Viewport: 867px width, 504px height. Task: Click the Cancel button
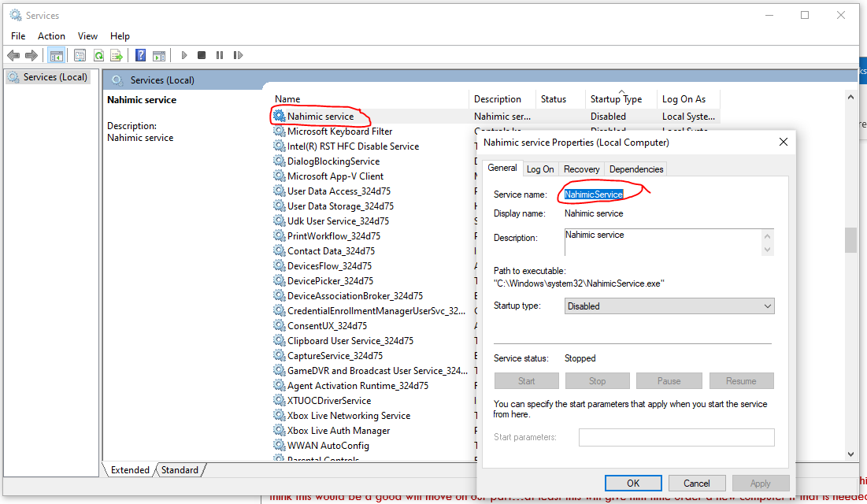[696, 483]
